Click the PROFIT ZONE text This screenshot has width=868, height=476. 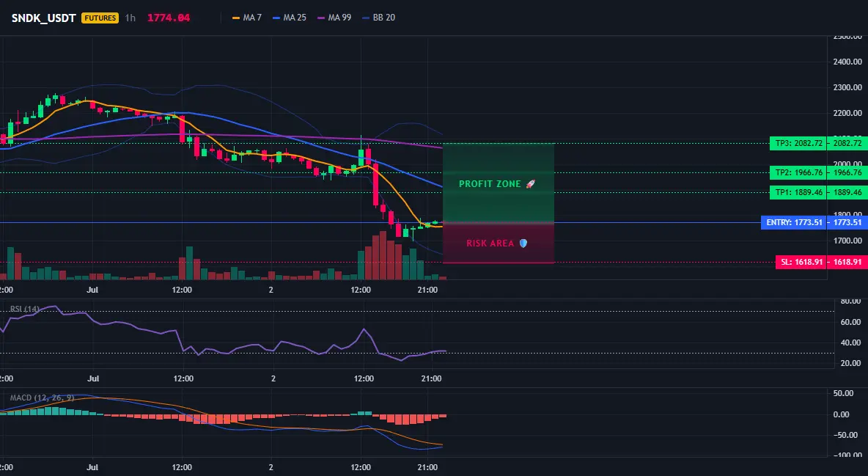click(x=490, y=184)
